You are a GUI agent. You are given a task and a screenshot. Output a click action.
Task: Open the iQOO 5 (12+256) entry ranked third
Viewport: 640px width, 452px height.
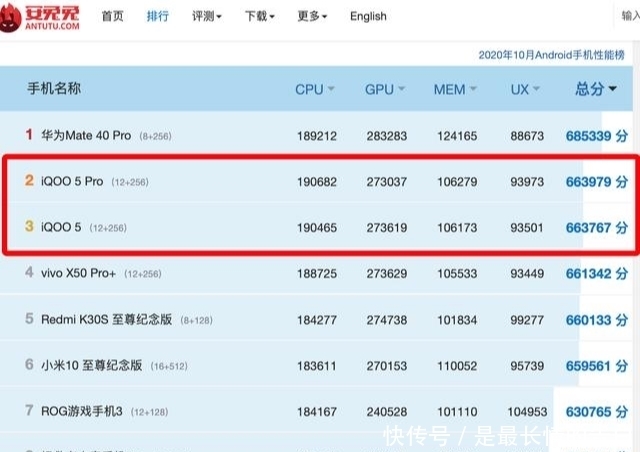pos(61,227)
